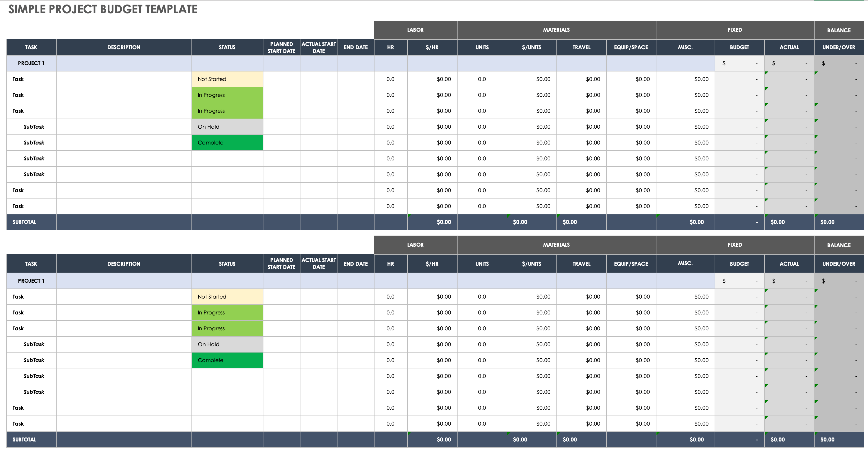Select HR value in upper 'Not Started' row

pyautogui.click(x=391, y=79)
